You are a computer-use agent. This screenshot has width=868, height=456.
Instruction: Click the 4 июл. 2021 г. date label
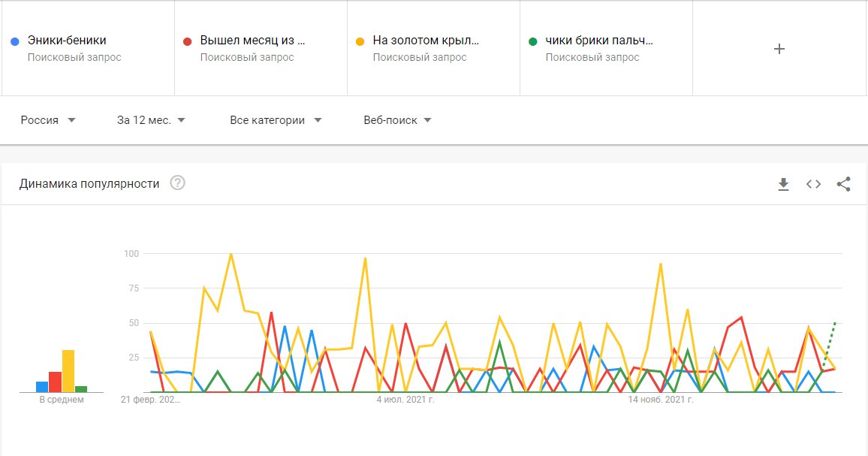coord(405,400)
